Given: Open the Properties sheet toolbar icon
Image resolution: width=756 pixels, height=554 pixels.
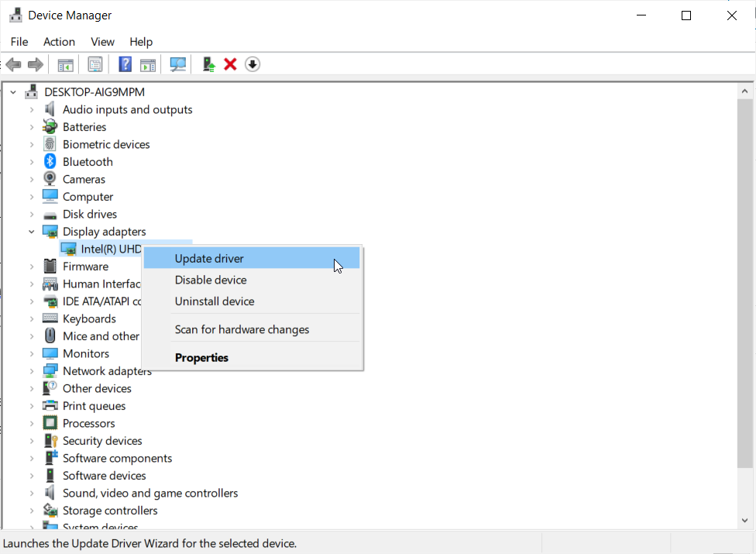Looking at the screenshot, I should (x=95, y=64).
